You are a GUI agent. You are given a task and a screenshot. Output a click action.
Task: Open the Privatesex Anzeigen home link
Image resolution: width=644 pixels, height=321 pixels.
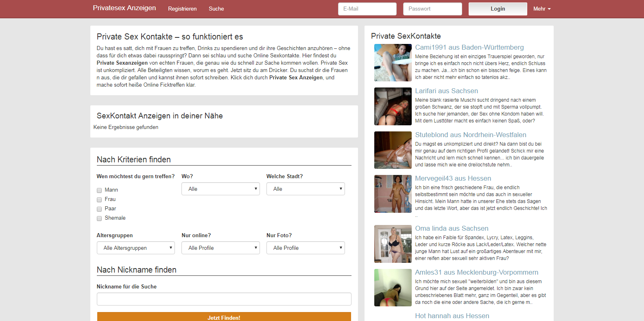click(124, 8)
